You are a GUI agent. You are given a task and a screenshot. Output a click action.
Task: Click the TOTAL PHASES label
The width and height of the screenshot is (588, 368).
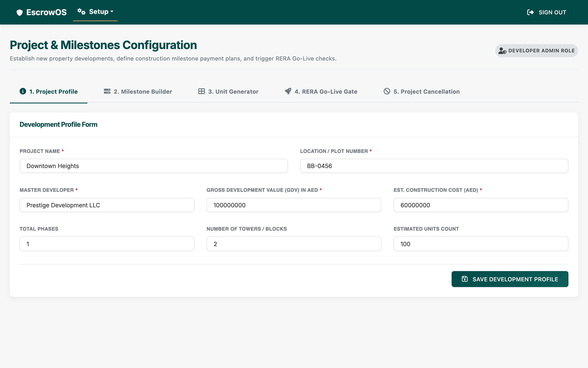pos(39,229)
